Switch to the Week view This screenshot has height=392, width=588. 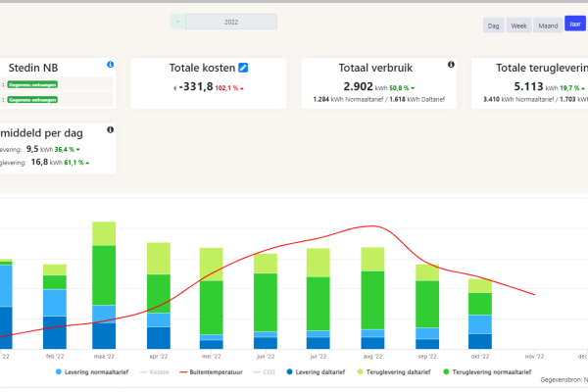519,25
